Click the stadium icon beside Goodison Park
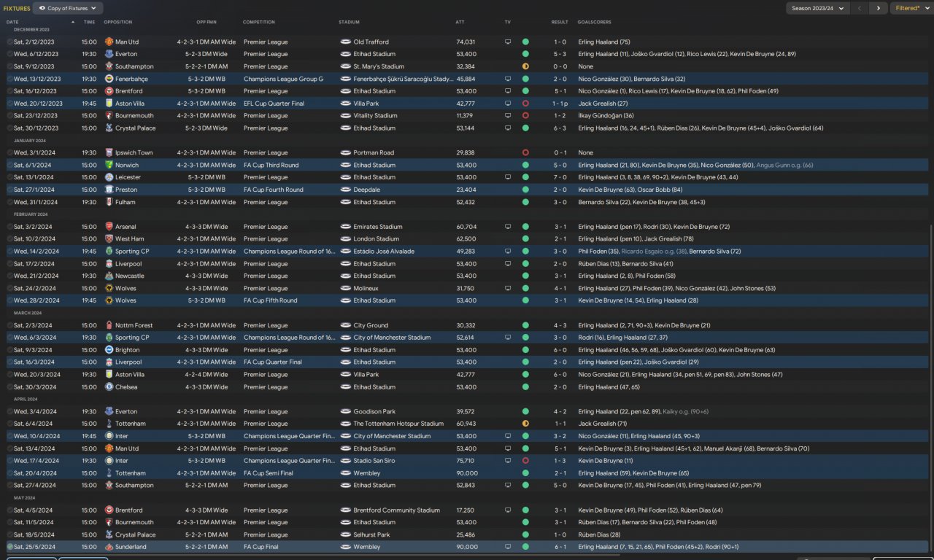This screenshot has width=934, height=560. pos(345,411)
